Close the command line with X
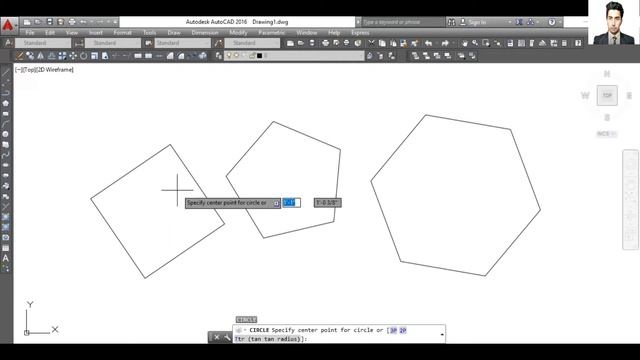 click(216, 338)
